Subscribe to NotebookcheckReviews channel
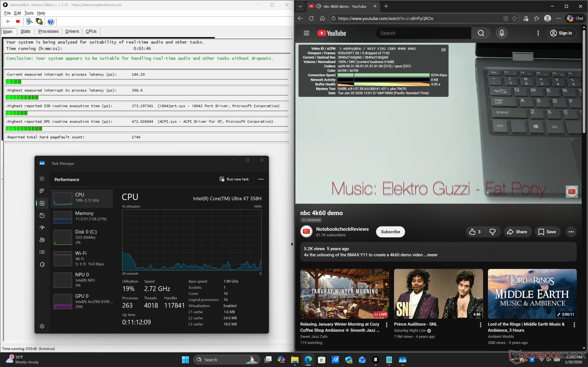 pyautogui.click(x=390, y=232)
